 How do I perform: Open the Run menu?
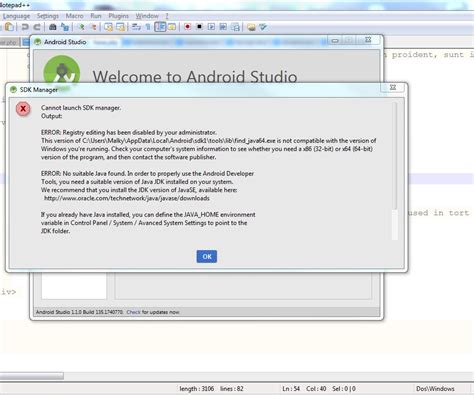click(x=96, y=16)
